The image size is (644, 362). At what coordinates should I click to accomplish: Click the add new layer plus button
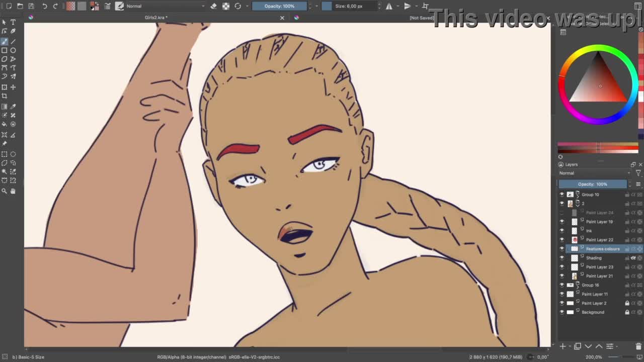563,346
